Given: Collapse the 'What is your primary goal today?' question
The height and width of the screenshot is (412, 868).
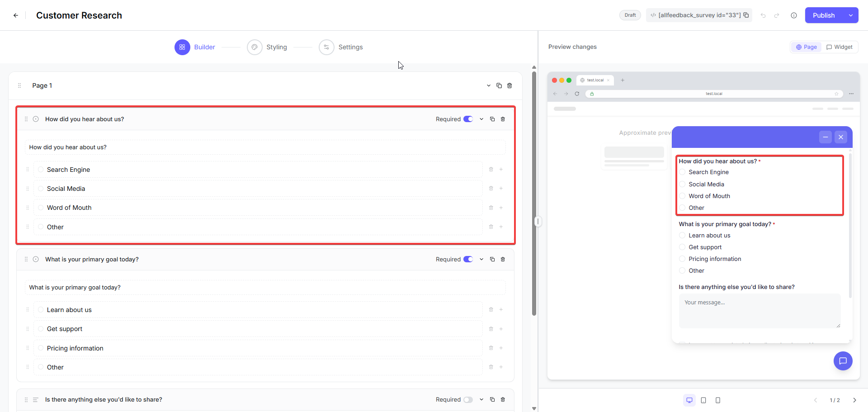Looking at the screenshot, I should tap(481, 260).
